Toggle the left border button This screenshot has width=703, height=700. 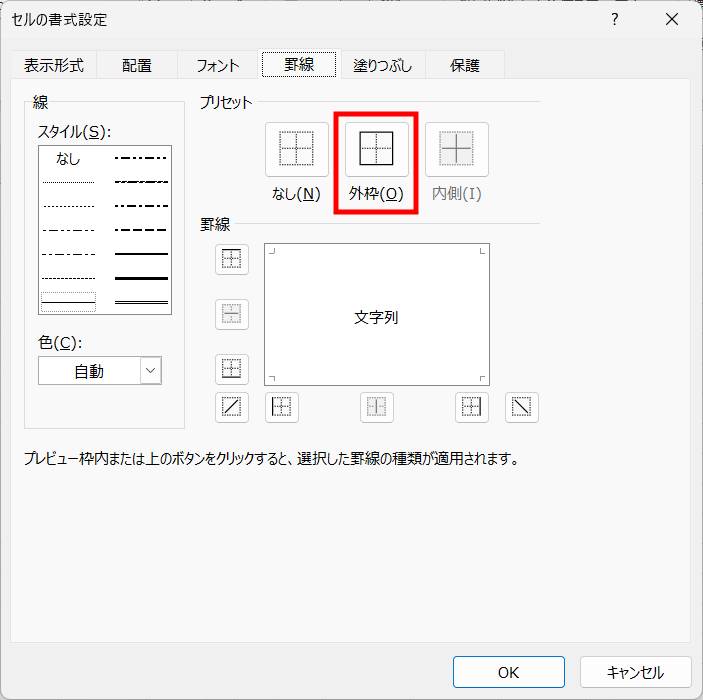pyautogui.click(x=282, y=407)
